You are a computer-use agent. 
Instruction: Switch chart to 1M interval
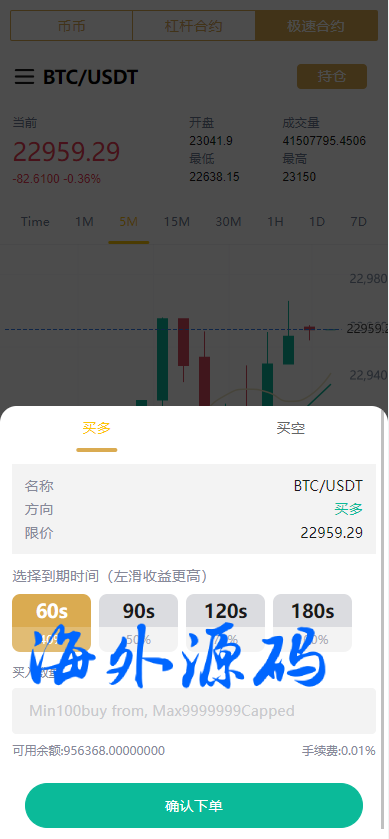84,222
